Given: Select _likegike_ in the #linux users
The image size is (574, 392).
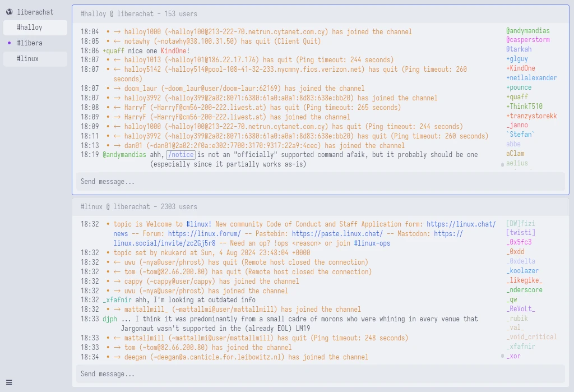Looking at the screenshot, I should [x=524, y=280].
